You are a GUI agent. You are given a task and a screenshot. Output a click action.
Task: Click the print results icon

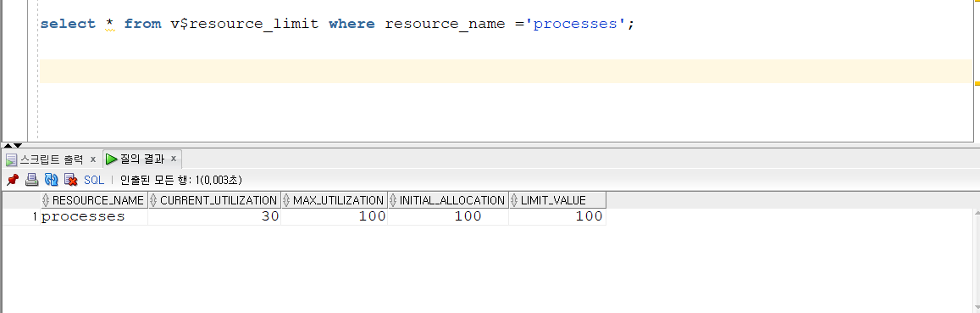tap(32, 181)
